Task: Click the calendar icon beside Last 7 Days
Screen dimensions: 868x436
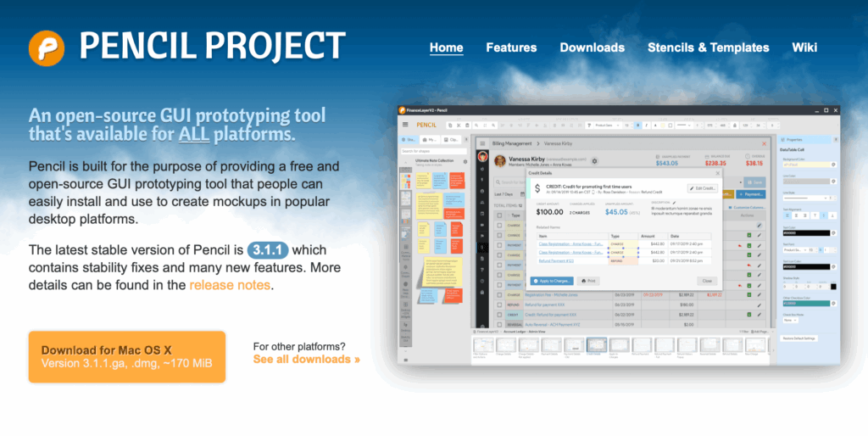Action: pos(522,194)
